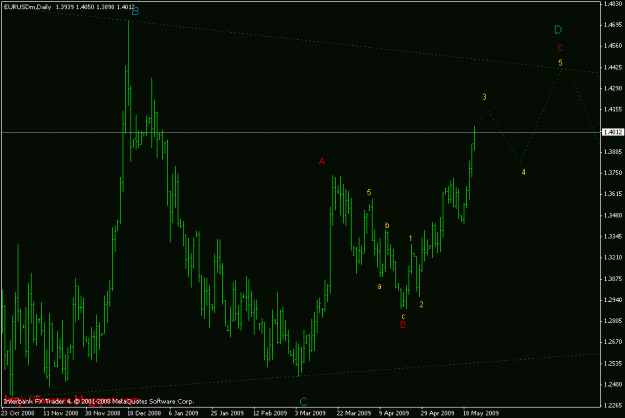
Task: Select the red wave label B
Action: [403, 325]
